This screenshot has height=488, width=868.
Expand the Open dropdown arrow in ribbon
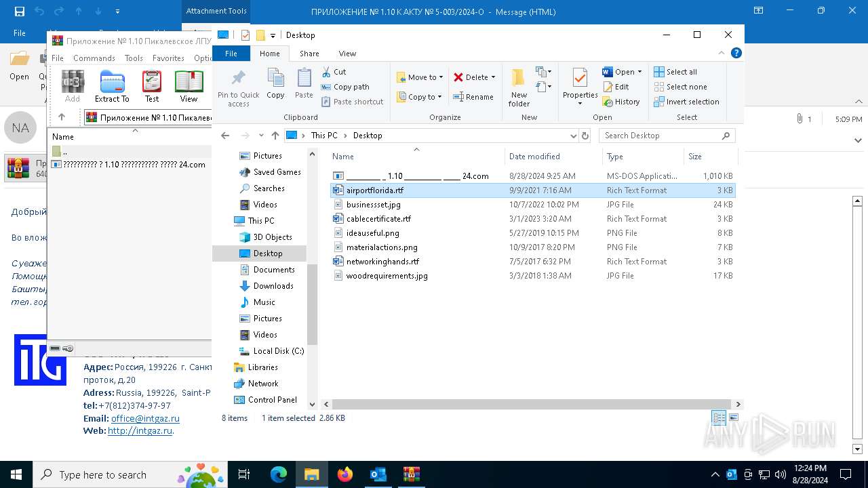pyautogui.click(x=639, y=72)
